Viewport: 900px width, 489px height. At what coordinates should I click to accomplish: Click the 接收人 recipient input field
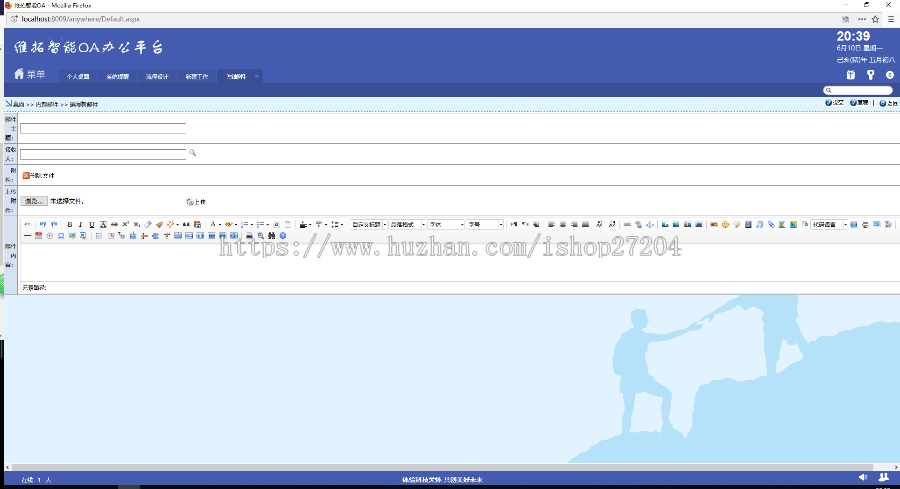click(103, 154)
